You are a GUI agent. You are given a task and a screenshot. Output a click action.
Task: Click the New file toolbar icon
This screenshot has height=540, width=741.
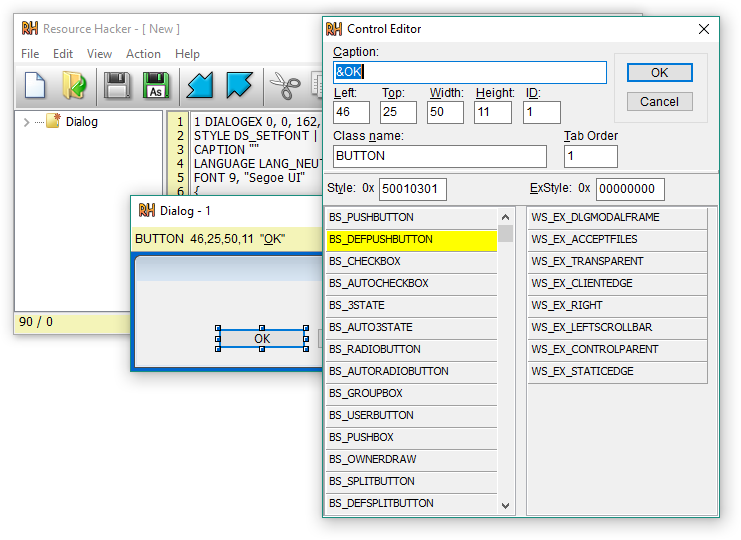35,86
